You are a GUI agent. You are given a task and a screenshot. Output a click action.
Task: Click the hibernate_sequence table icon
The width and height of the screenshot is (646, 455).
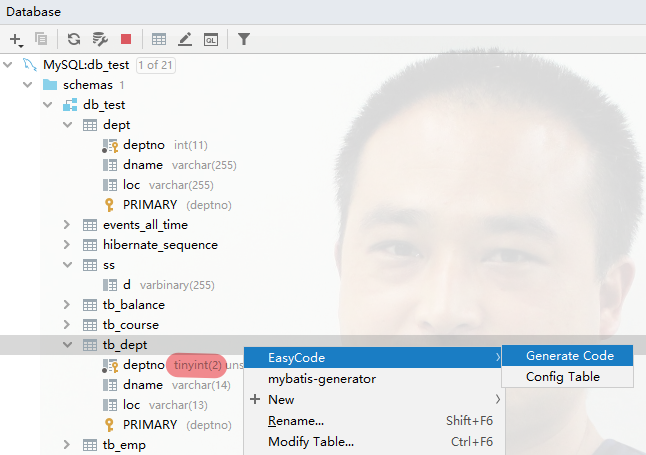tap(90, 245)
